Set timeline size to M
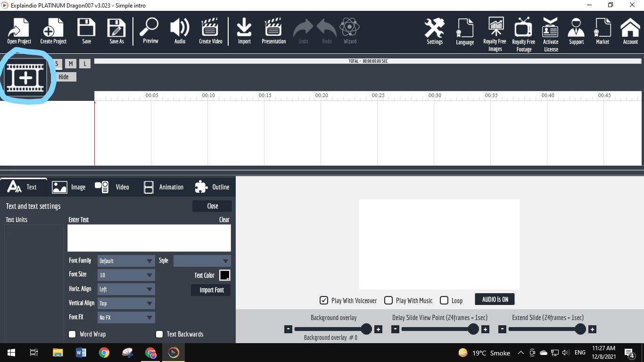The height and width of the screenshot is (362, 644). (x=71, y=64)
